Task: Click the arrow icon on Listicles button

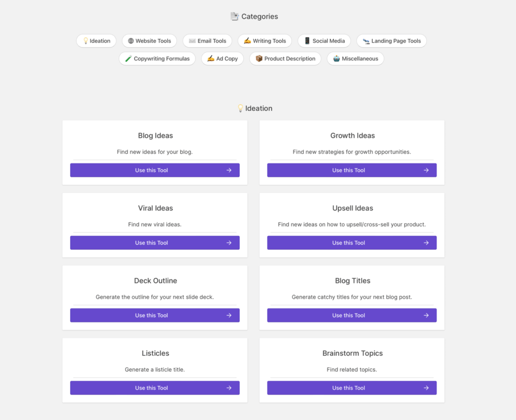Action: (x=229, y=388)
